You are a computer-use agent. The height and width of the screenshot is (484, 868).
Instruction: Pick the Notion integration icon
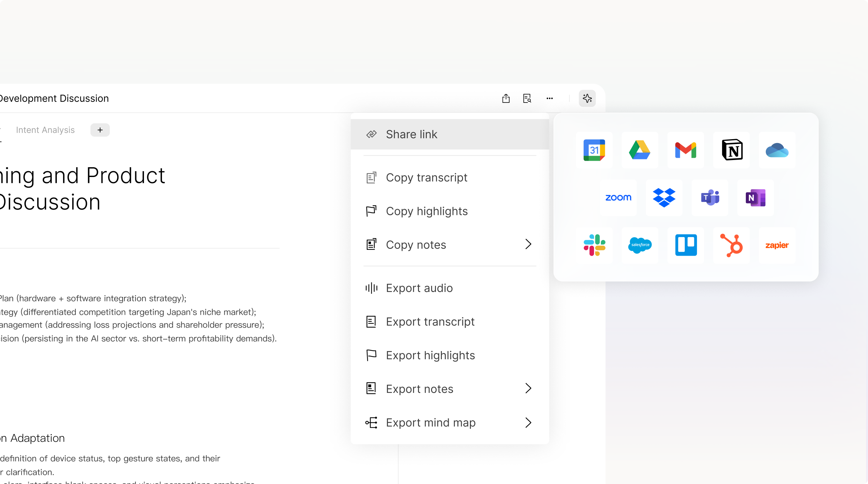(731, 150)
